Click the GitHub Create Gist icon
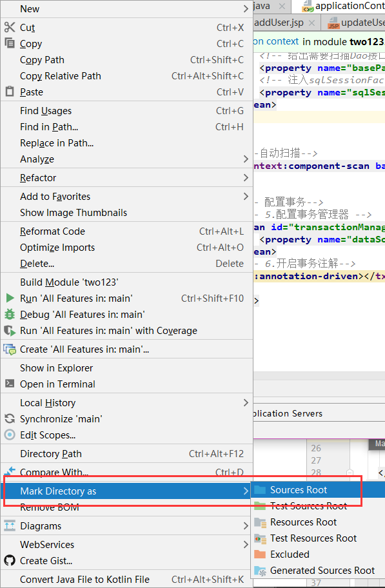The image size is (385, 588). tap(10, 561)
